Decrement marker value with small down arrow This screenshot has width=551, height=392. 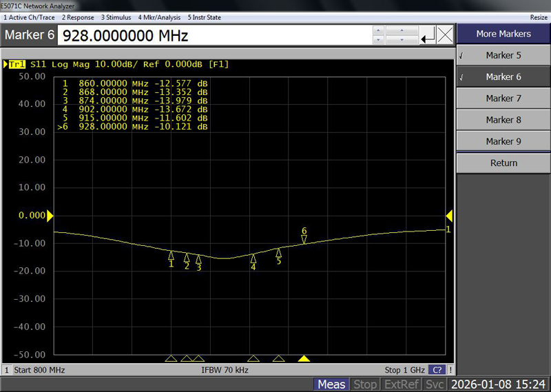tap(377, 40)
